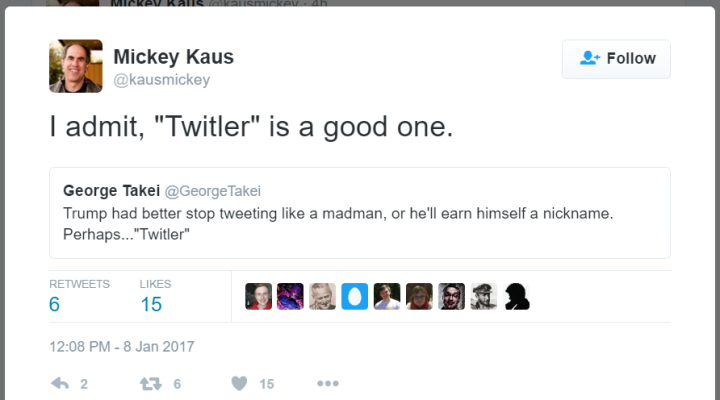Open the three-dot more options menu
720x400 pixels.
328,383
